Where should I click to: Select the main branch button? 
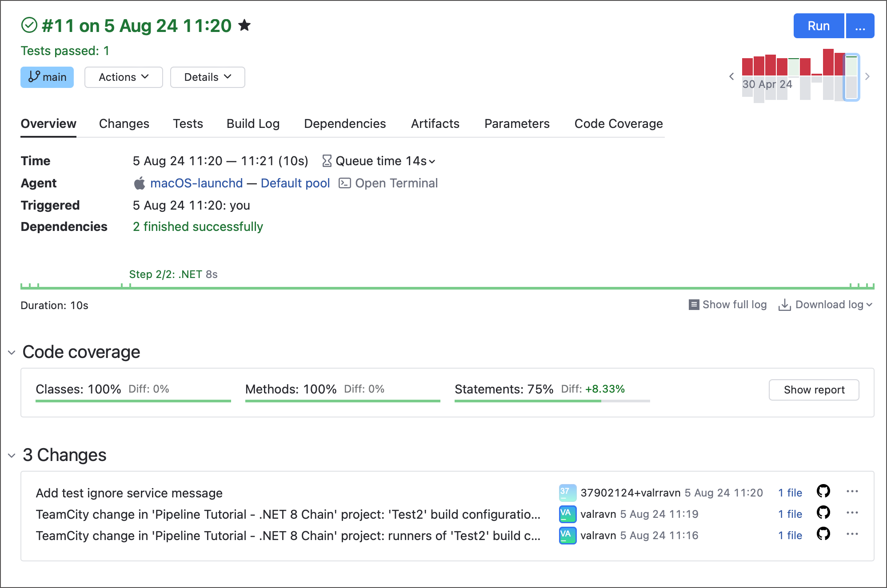tap(47, 77)
